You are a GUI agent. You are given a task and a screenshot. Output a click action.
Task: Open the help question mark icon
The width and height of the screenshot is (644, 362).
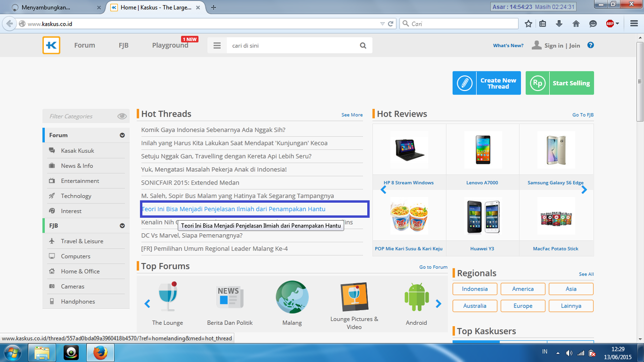(591, 45)
